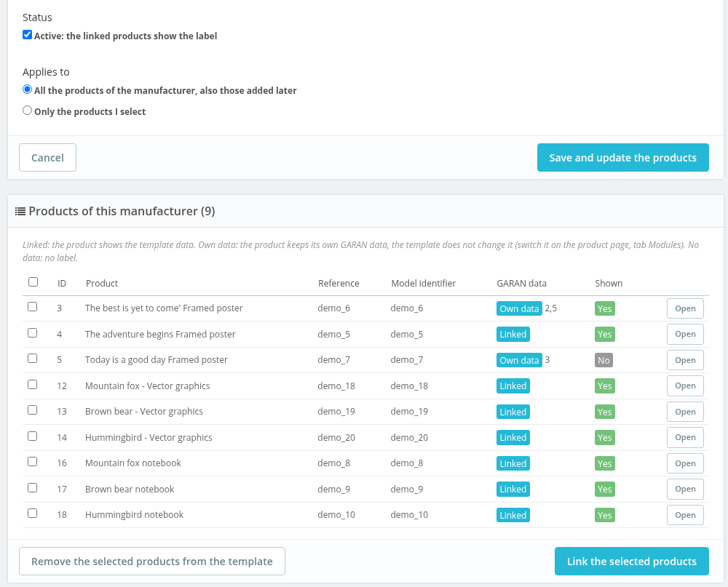Click the Own data badge for product 3

point(519,308)
